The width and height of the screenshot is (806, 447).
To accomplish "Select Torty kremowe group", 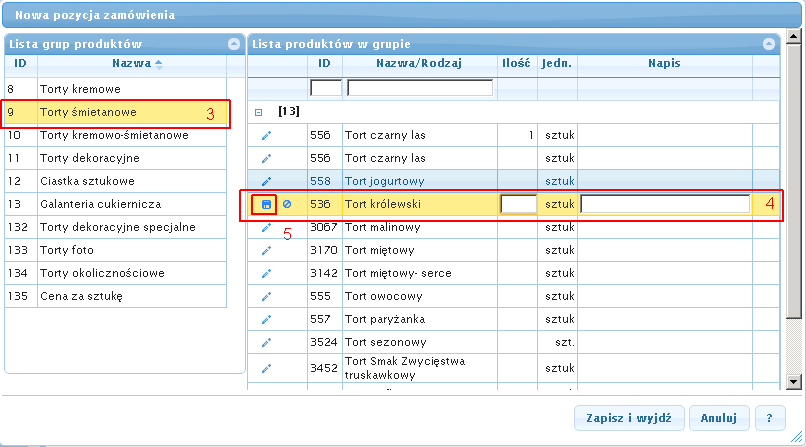I will [x=130, y=89].
